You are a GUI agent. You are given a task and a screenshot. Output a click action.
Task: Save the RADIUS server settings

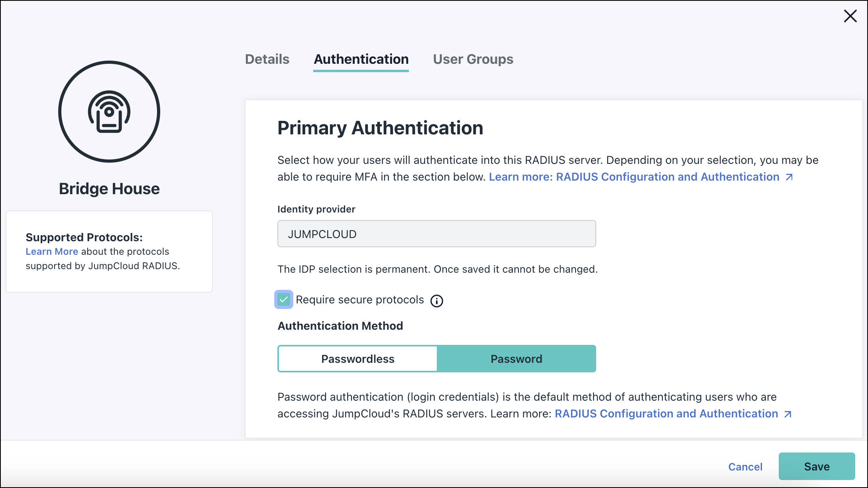(x=817, y=466)
